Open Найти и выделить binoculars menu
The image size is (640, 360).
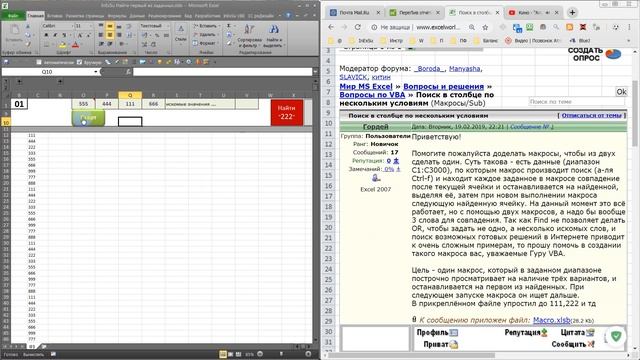273,35
